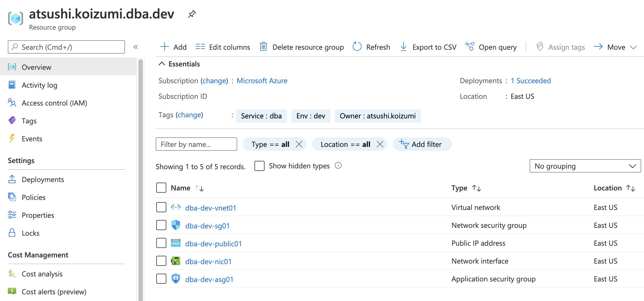Open the dba-dev-publicO1 resource link

pos(213,244)
